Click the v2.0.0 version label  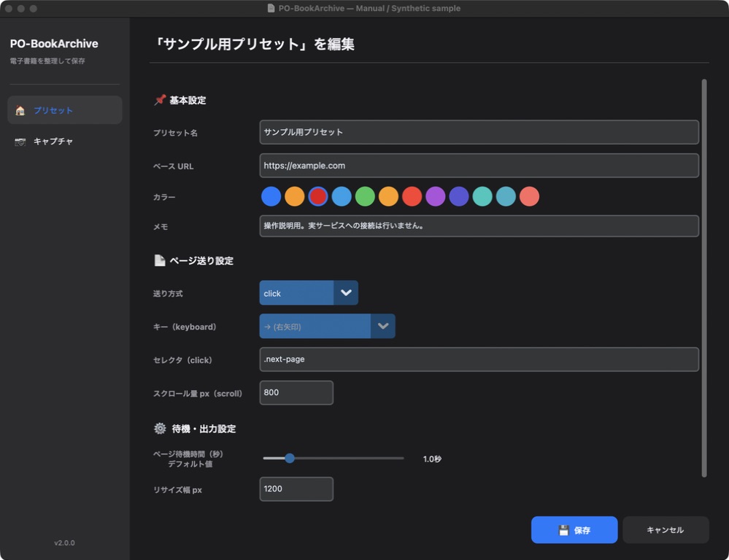pyautogui.click(x=64, y=542)
